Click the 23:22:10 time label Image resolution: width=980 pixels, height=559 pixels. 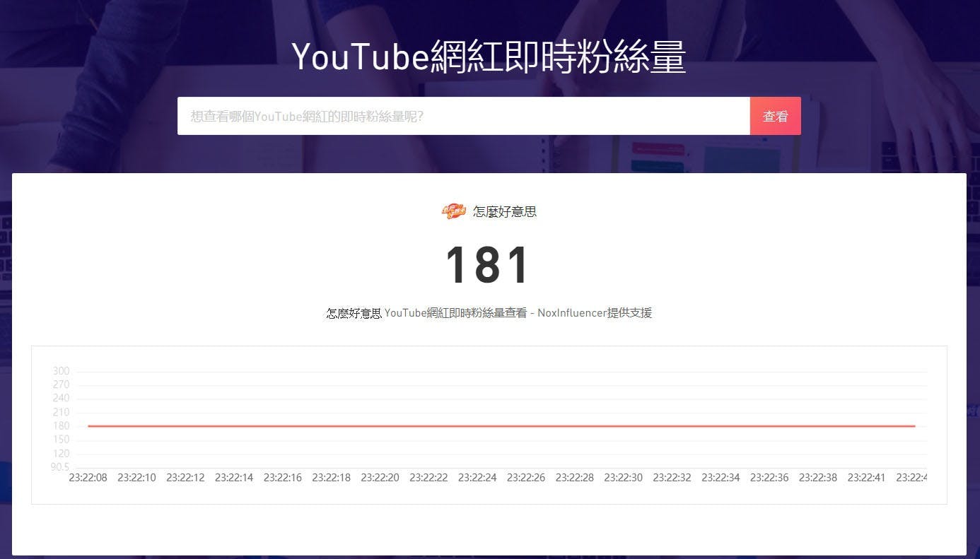136,478
